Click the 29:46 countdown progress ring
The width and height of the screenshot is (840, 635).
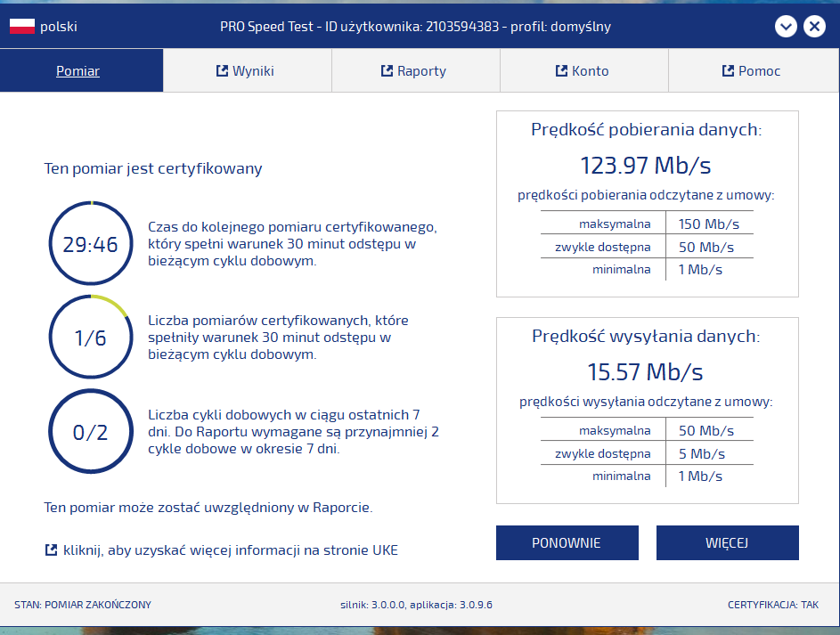pyautogui.click(x=90, y=242)
